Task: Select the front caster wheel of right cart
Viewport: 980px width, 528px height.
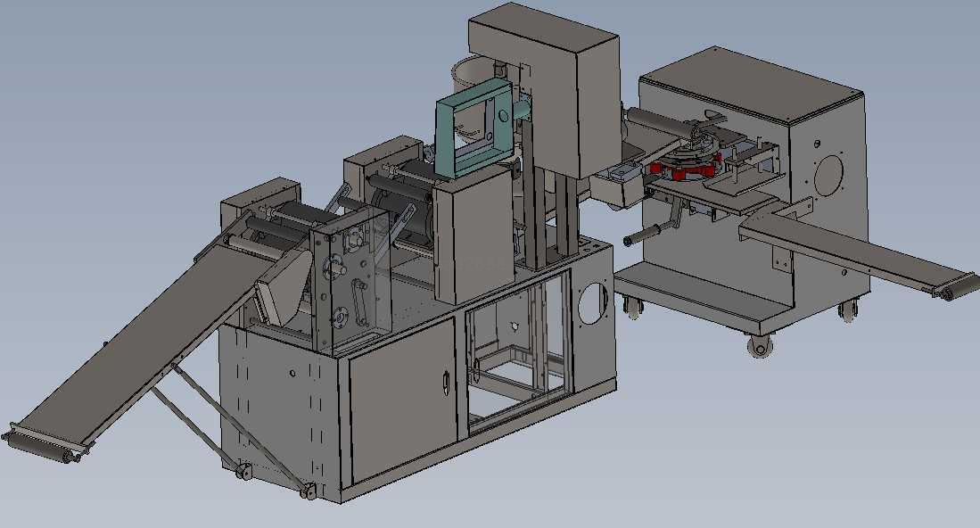Action: (760, 346)
